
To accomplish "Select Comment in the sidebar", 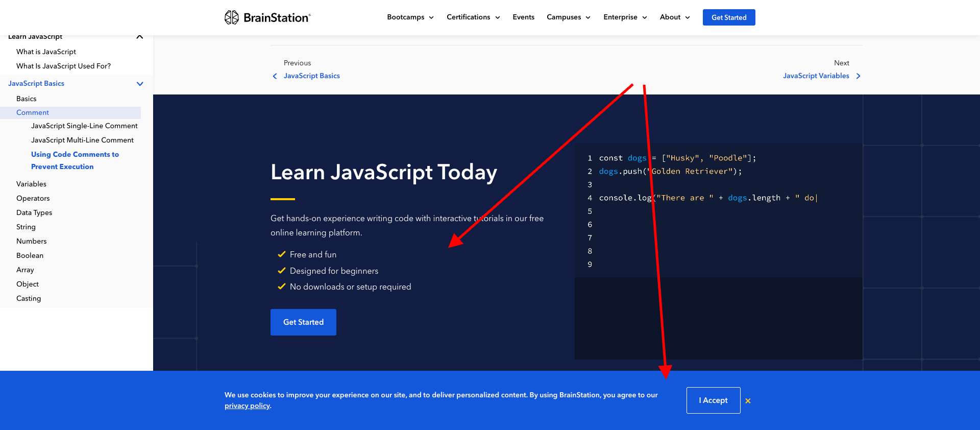I will point(70,112).
